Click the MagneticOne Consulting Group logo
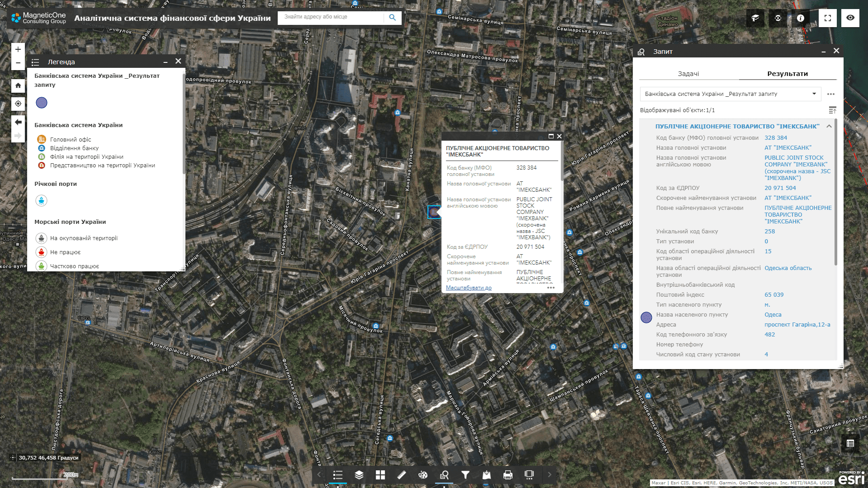 [x=39, y=18]
